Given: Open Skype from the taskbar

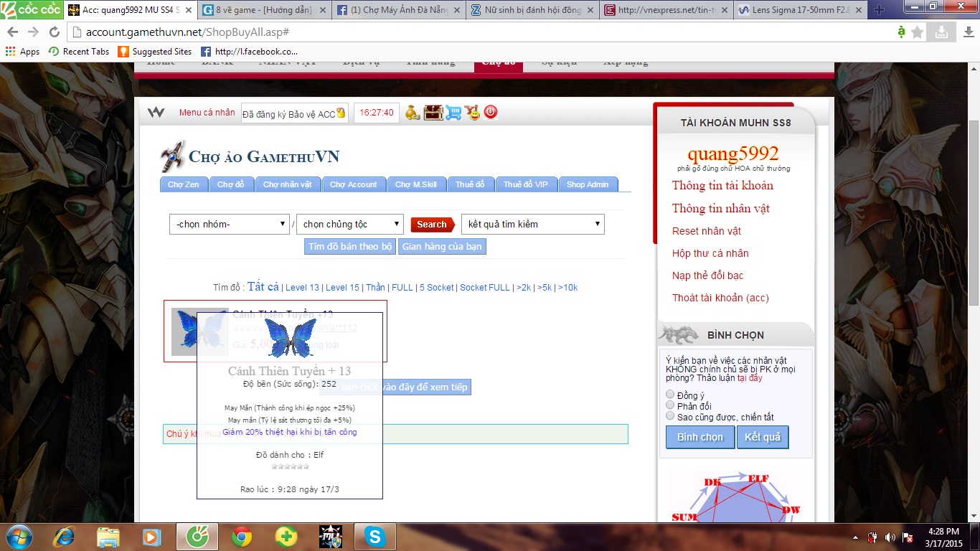Looking at the screenshot, I should [x=374, y=537].
